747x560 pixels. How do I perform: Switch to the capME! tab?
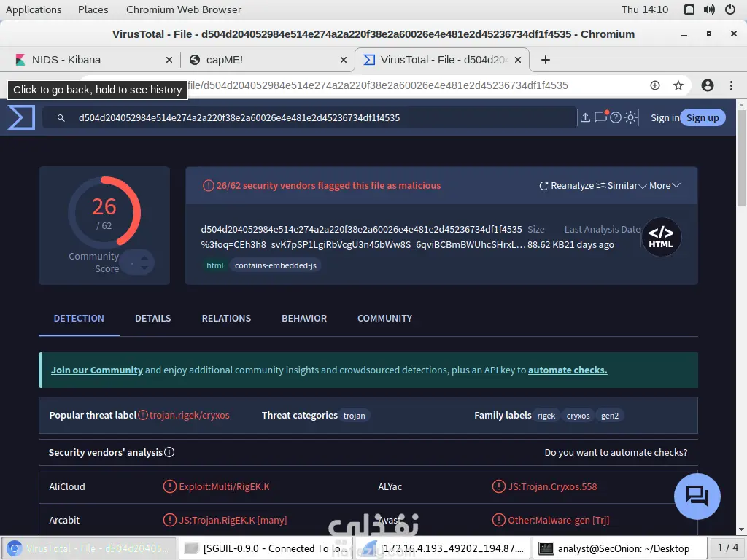coord(268,60)
